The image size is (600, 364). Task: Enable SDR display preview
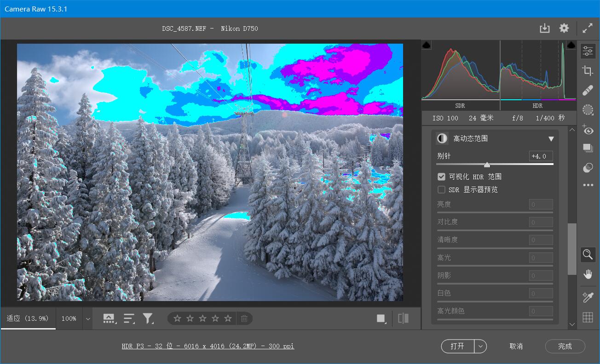pos(441,189)
